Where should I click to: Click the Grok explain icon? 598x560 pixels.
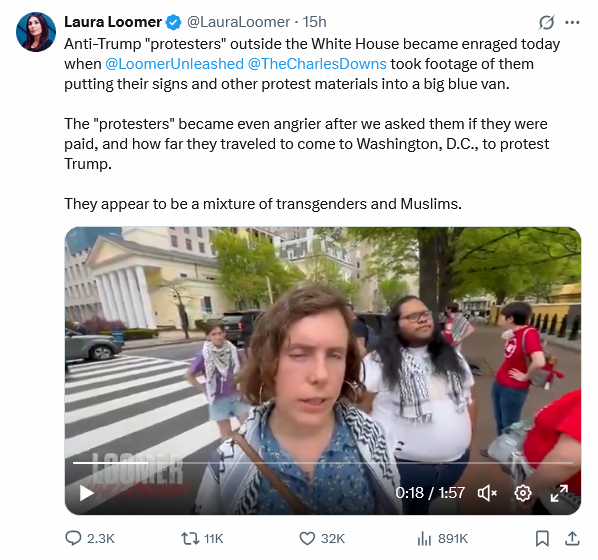[546, 23]
